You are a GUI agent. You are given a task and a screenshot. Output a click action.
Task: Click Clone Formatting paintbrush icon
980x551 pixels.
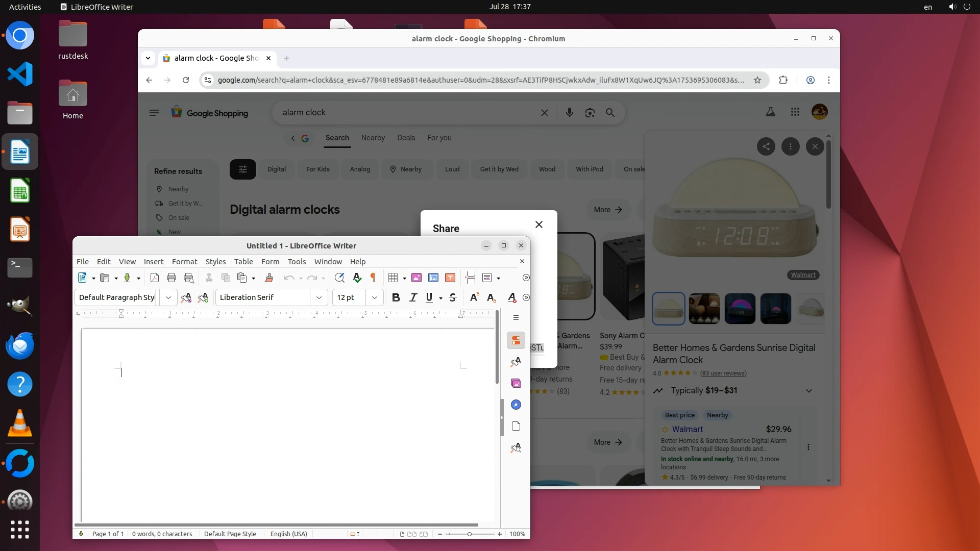coord(269,278)
